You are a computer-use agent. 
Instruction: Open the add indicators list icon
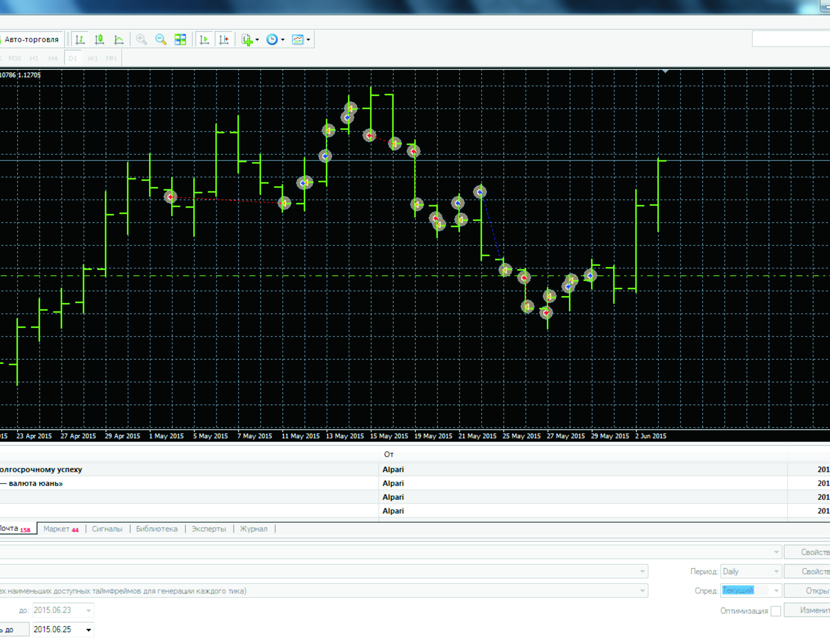[247, 40]
